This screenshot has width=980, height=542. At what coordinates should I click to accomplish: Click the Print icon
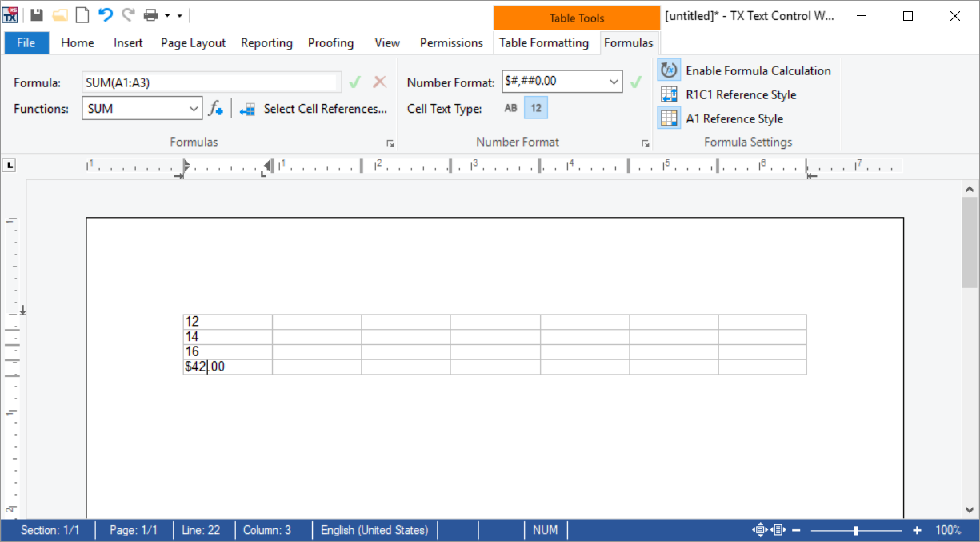coord(150,15)
